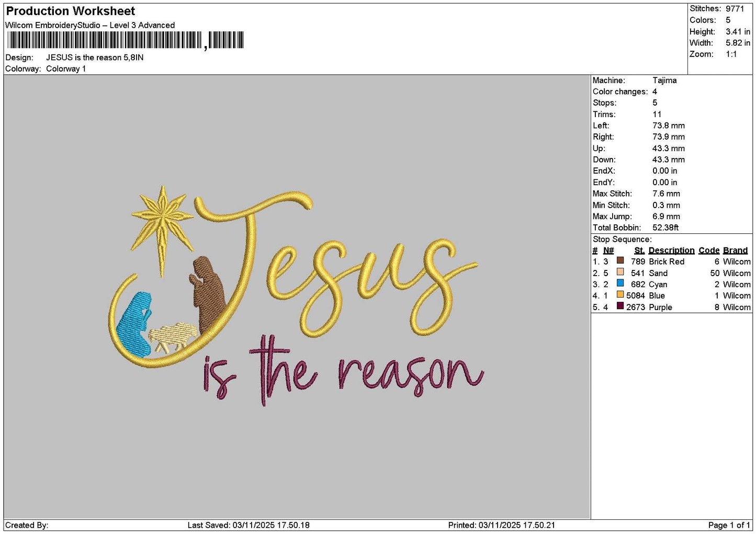Screen dimensions: 756x534
Task: Click the Left value 73.8 mm
Action: [x=669, y=126]
